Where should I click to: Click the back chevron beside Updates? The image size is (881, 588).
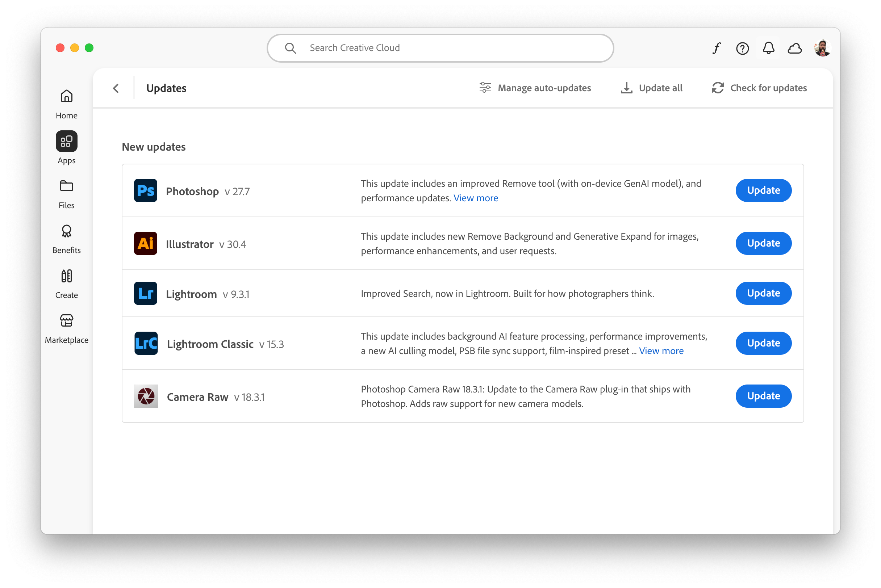click(x=116, y=88)
